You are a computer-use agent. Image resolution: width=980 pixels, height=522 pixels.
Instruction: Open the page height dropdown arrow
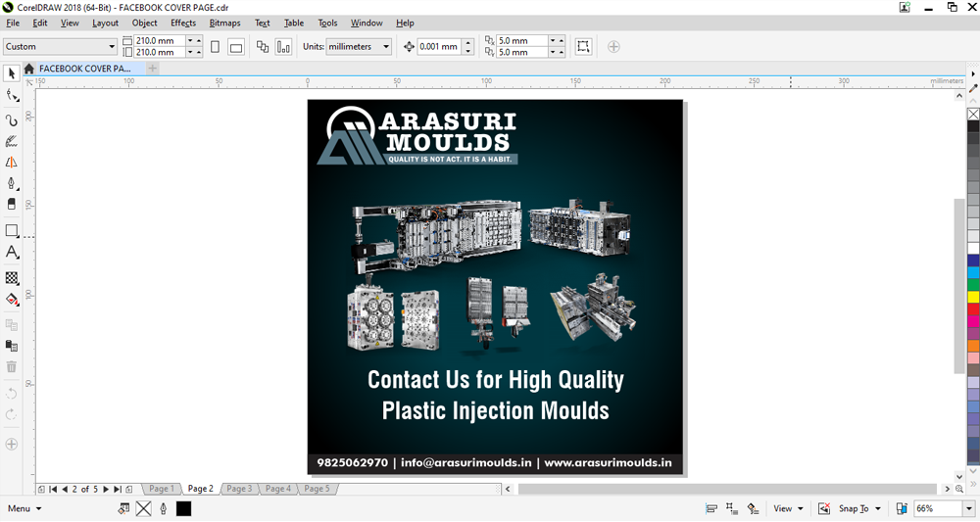(x=190, y=53)
